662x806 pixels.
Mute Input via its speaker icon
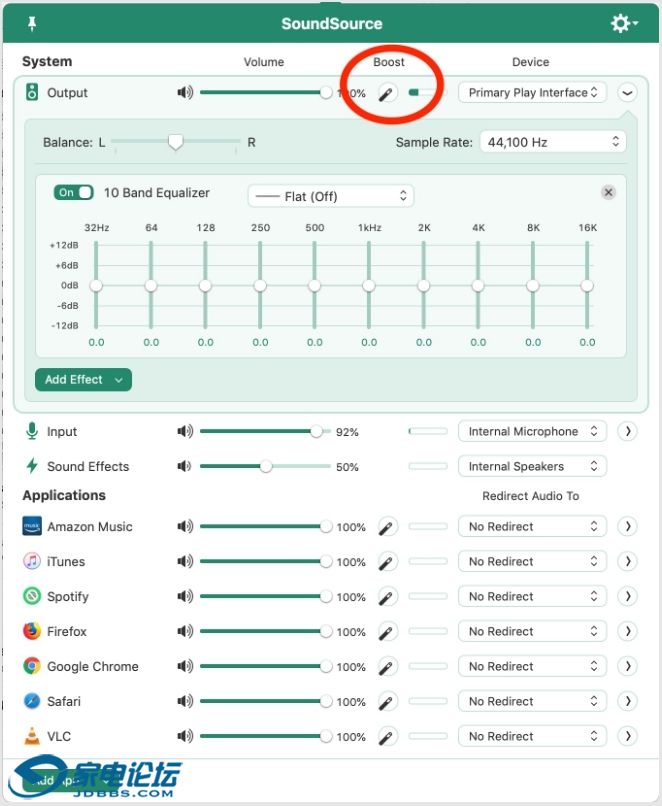(x=185, y=431)
